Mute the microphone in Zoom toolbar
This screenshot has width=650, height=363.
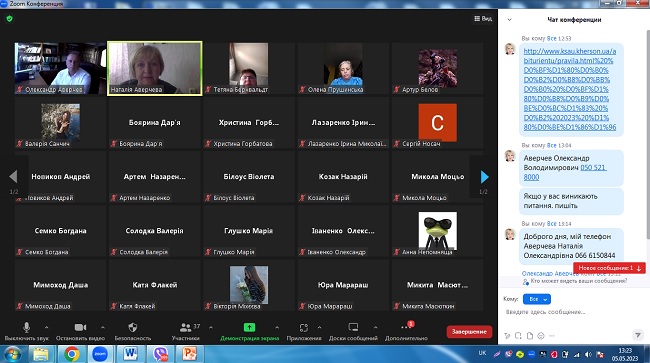(27, 327)
